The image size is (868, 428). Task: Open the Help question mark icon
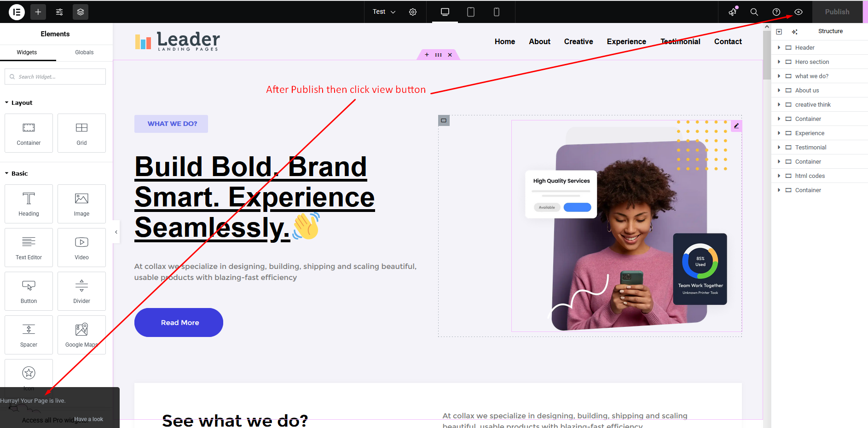click(776, 12)
